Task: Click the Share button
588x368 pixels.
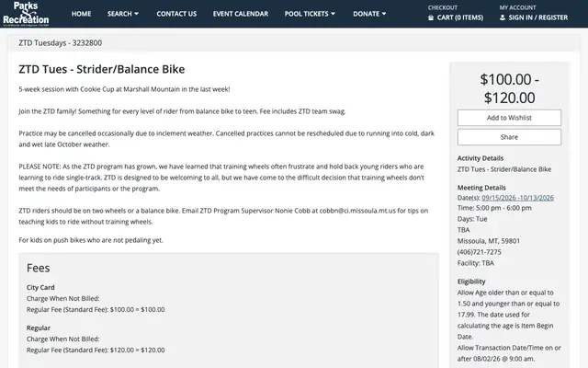Action: 509,137
